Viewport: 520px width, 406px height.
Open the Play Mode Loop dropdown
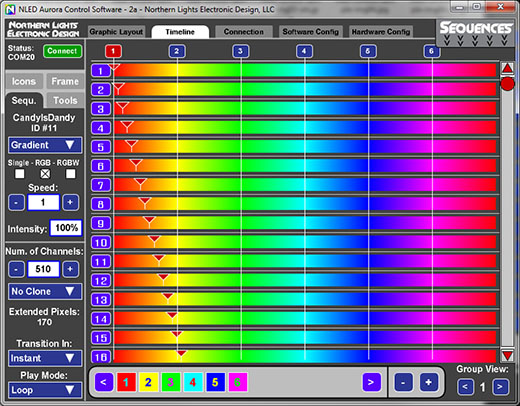(x=45, y=390)
